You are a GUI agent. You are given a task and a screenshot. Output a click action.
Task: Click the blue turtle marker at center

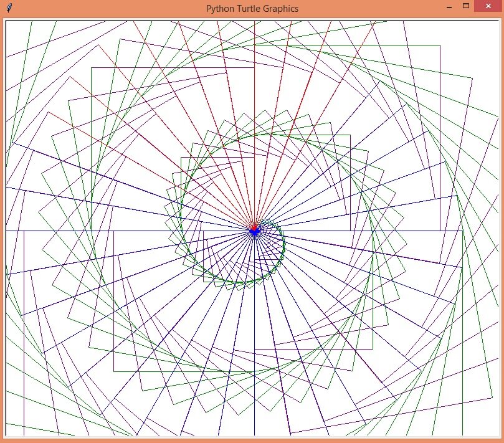(x=255, y=231)
